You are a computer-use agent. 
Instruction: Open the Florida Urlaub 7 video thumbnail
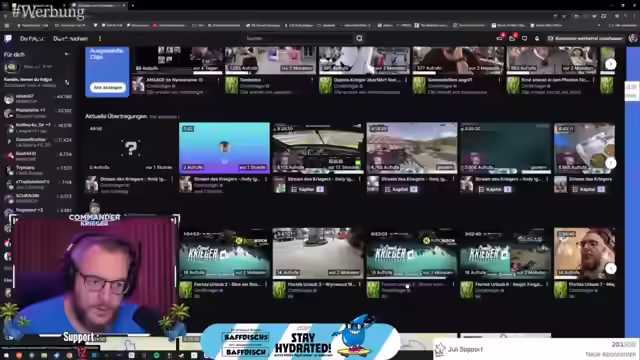tap(584, 253)
